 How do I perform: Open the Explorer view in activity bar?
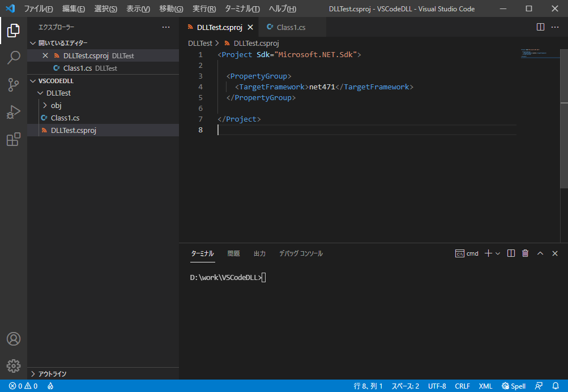14,31
